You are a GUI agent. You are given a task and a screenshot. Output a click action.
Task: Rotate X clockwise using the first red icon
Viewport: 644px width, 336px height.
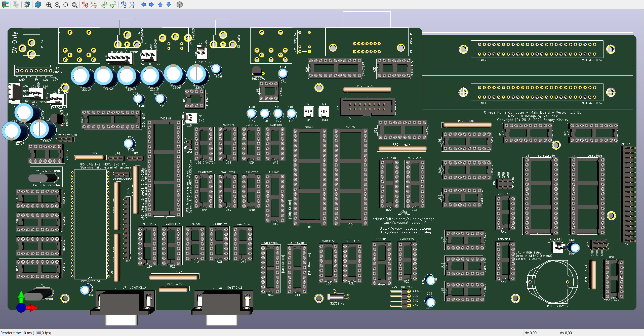pyautogui.click(x=85, y=5)
